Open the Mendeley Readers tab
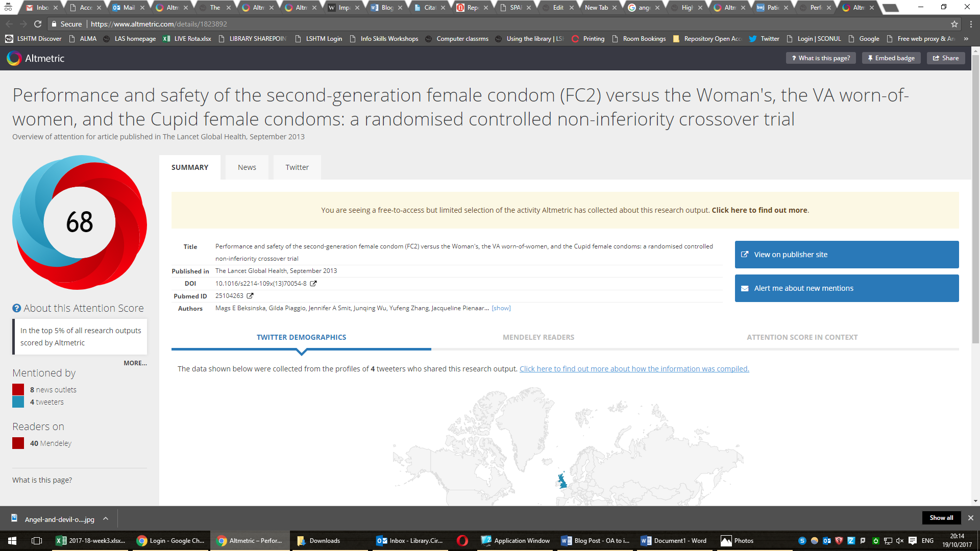 coord(538,337)
